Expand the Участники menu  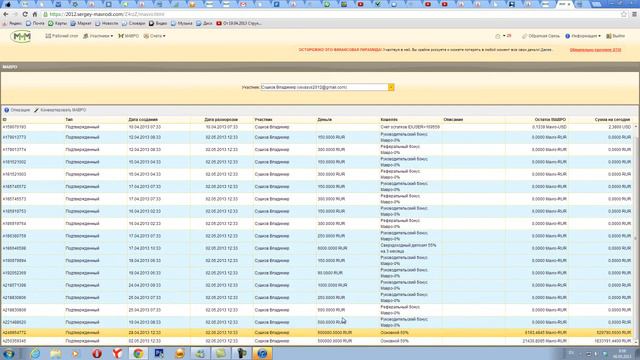click(98, 36)
